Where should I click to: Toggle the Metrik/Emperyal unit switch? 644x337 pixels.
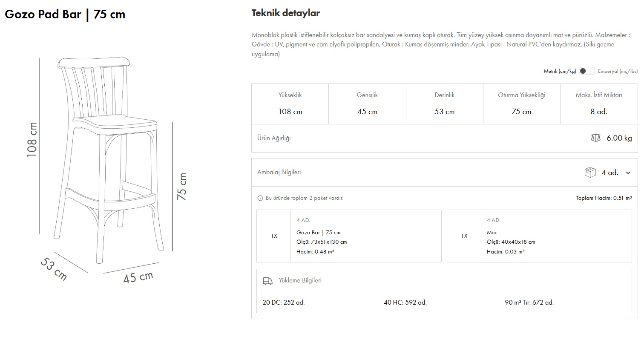pyautogui.click(x=586, y=71)
